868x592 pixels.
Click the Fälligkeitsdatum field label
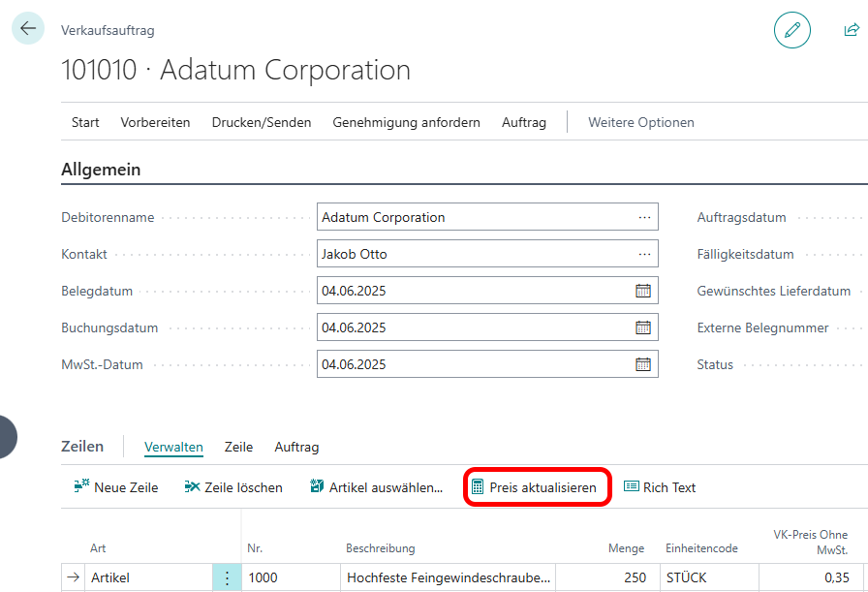click(x=745, y=254)
